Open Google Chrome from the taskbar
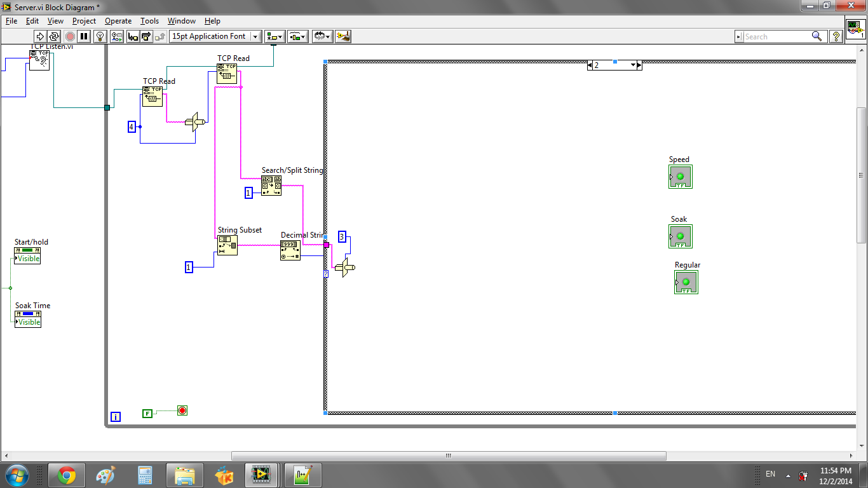 [67, 475]
